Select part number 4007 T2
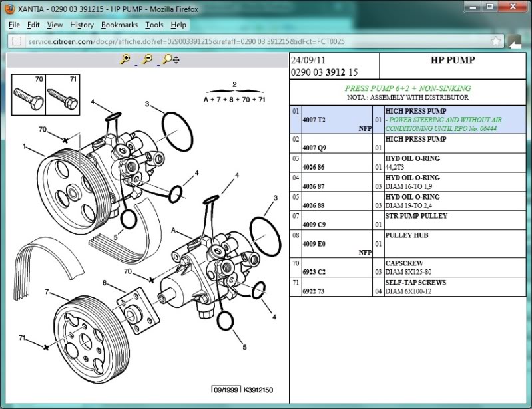The width and height of the screenshot is (532, 409). click(x=314, y=120)
